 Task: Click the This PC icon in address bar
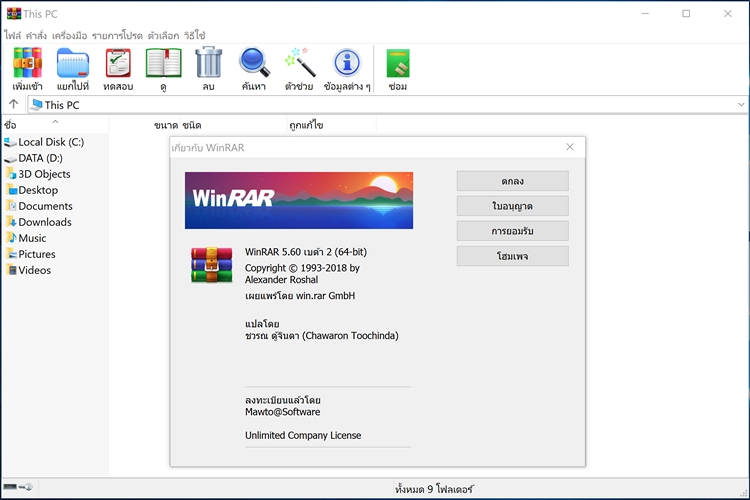pyautogui.click(x=36, y=105)
